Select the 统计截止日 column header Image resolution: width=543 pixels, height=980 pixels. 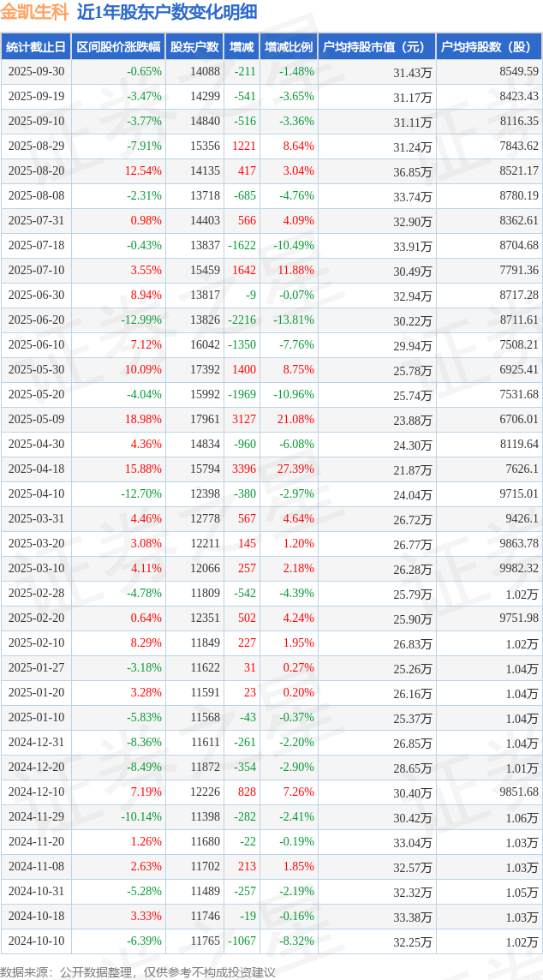36,47
